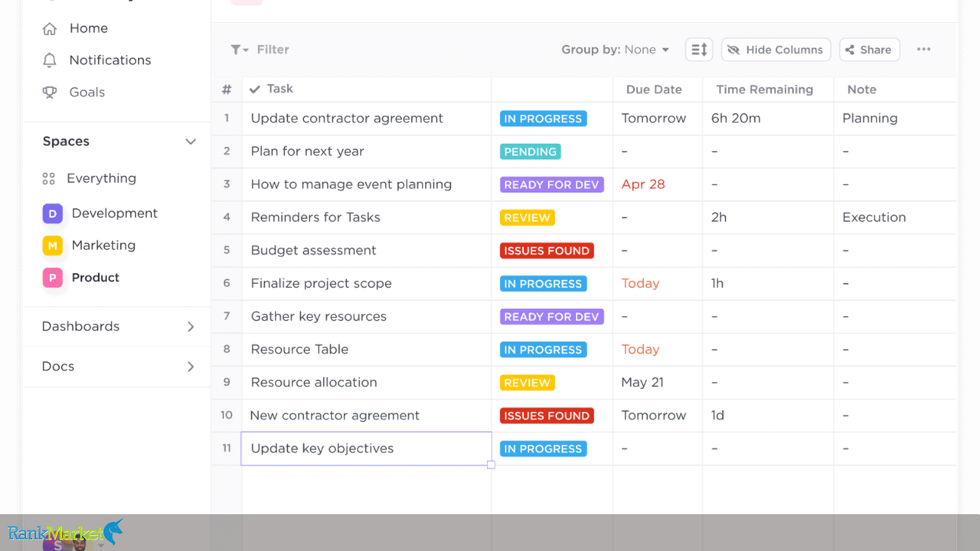
Task: Click Tomorrow due date of New contractor agreement
Action: click(654, 416)
